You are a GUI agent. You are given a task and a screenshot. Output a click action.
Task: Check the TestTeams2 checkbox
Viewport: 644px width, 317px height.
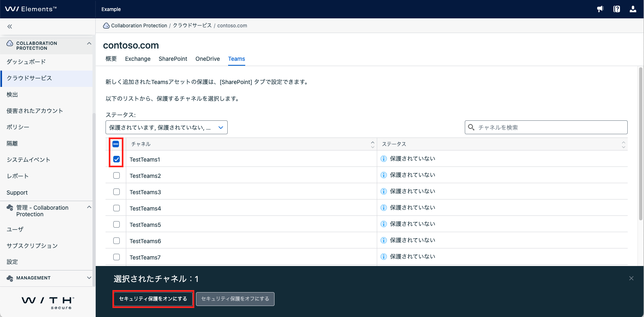point(116,175)
